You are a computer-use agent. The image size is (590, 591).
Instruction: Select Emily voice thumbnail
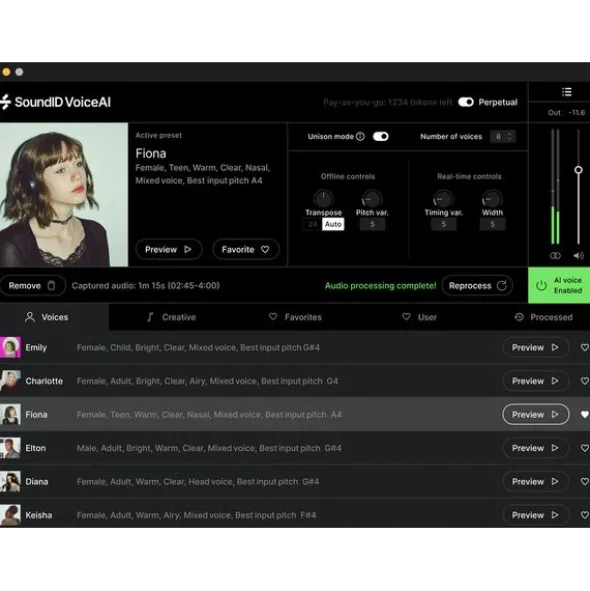11,348
